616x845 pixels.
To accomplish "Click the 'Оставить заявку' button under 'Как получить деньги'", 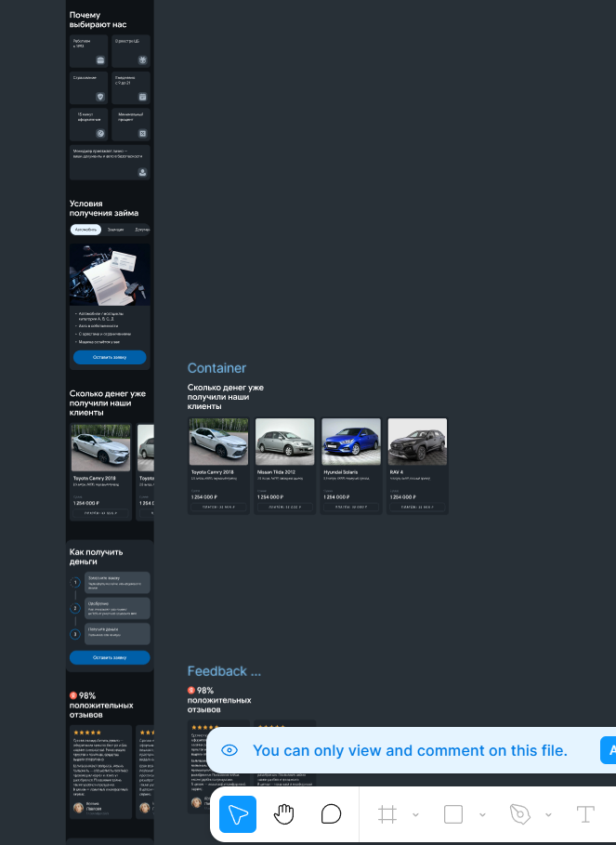I will point(110,657).
